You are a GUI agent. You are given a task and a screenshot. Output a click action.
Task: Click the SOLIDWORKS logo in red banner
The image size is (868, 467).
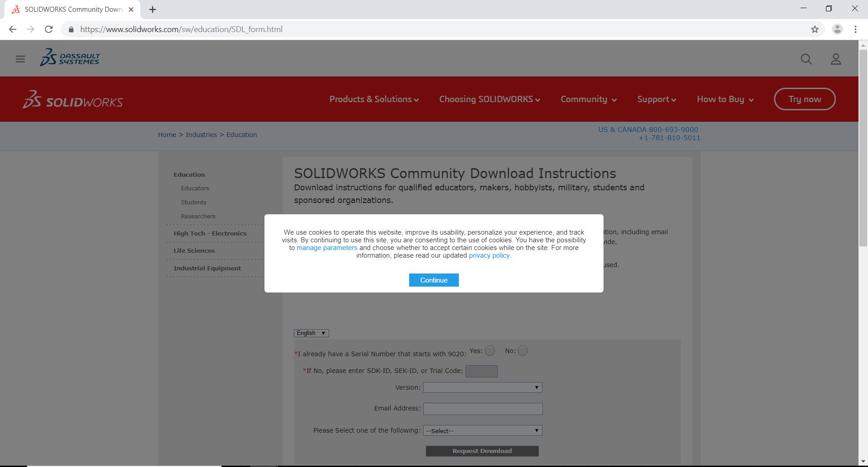(73, 99)
